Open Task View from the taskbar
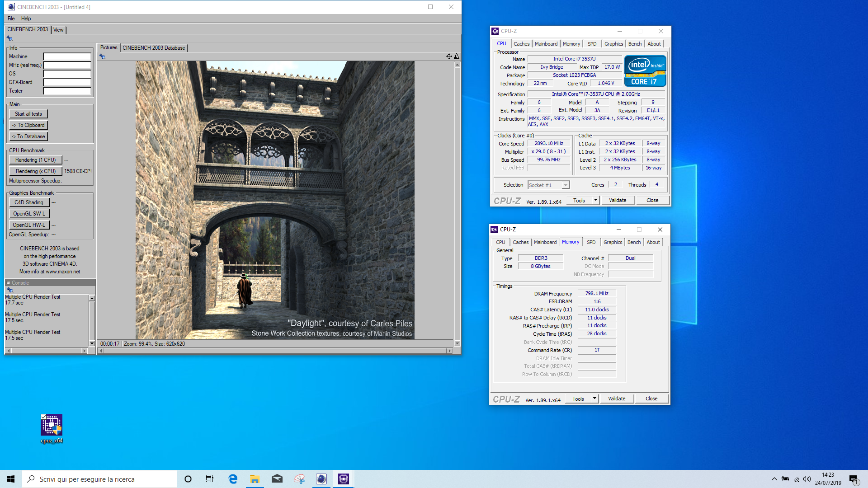The image size is (868, 488). coord(210,479)
